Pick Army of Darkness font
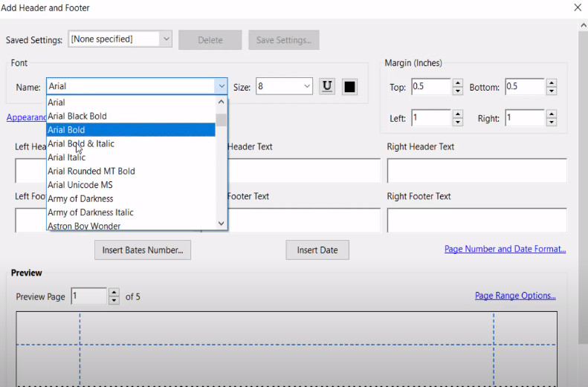The width and height of the screenshot is (588, 387). pyautogui.click(x=80, y=198)
